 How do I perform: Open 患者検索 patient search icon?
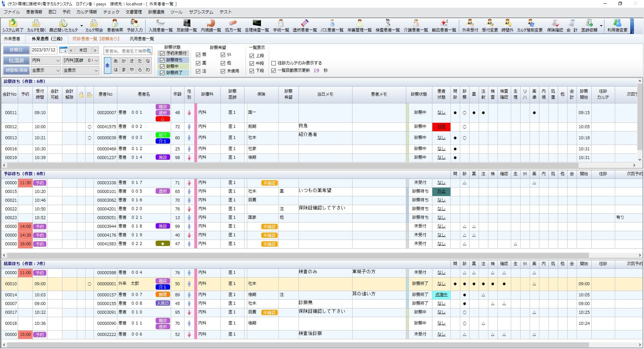tap(115, 26)
